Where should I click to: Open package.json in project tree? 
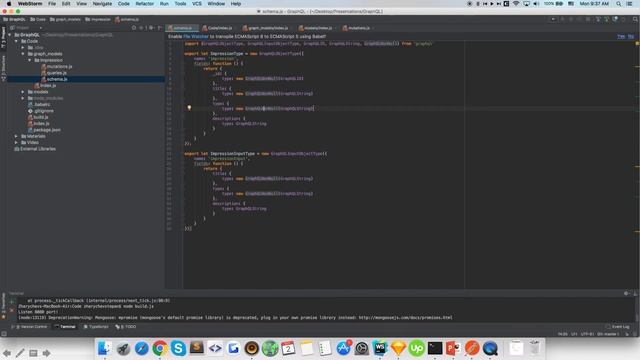coord(44,130)
